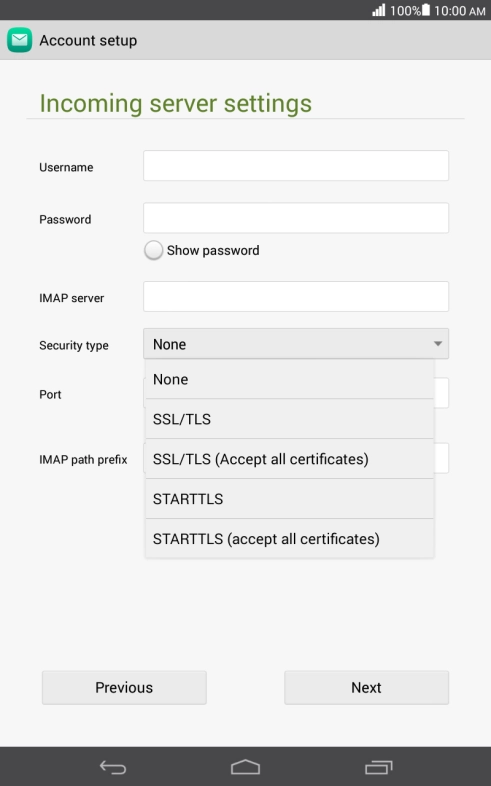Choose None from the security list
The image size is (491, 786).
click(x=290, y=379)
